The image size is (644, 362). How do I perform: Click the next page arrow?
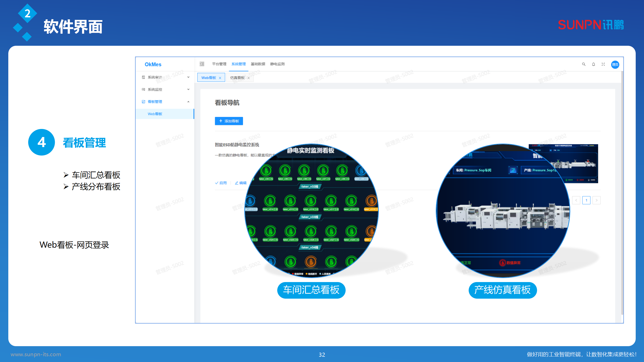[596, 200]
